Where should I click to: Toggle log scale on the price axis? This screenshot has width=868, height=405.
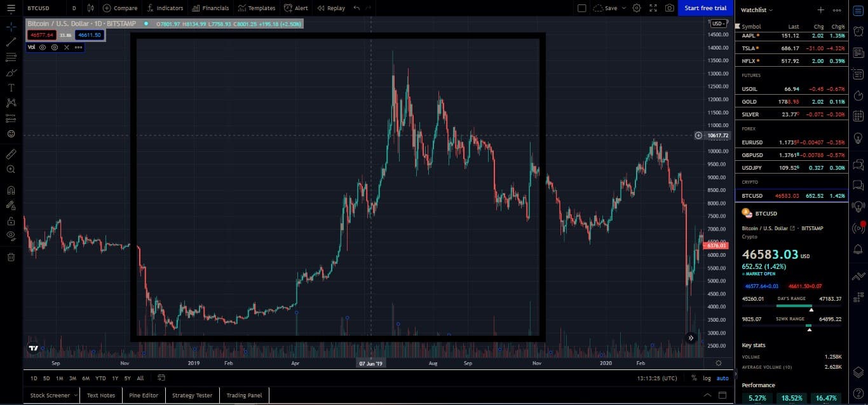[707, 378]
